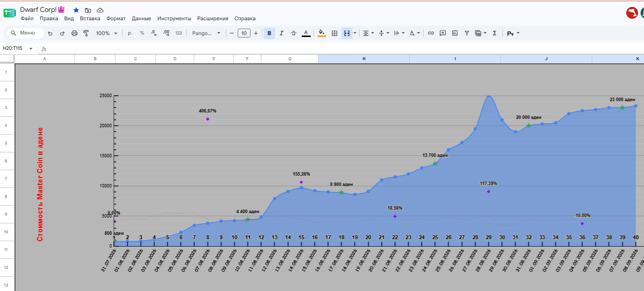Image resolution: width=644 pixels, height=291 pixels.
Task: Open the 100% zoom dropdown
Action: (107, 33)
